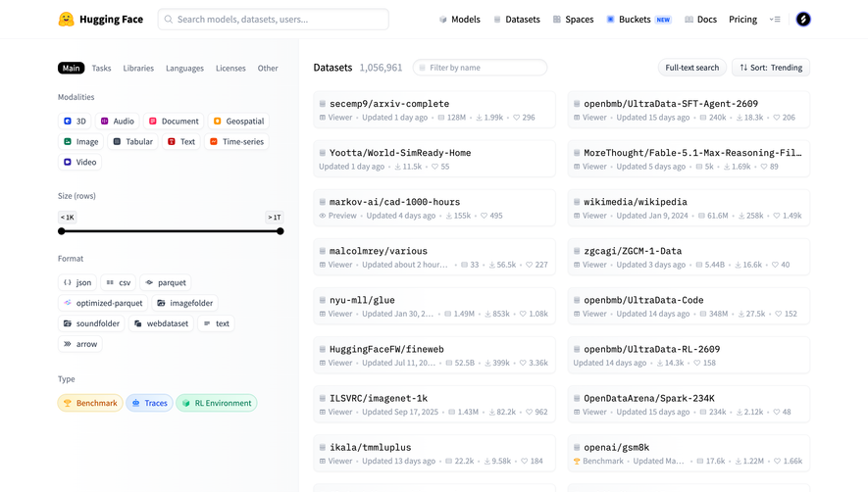The width and height of the screenshot is (868, 492).
Task: Click the Full-text search button
Action: point(692,68)
